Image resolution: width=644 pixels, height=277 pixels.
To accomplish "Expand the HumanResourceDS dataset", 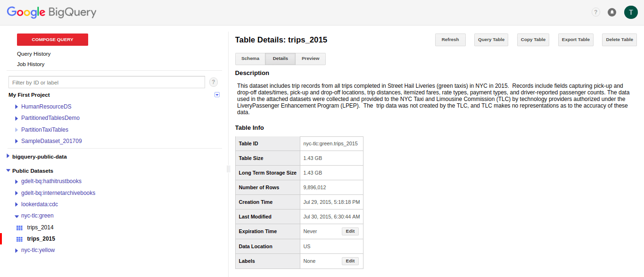I will (x=15, y=106).
